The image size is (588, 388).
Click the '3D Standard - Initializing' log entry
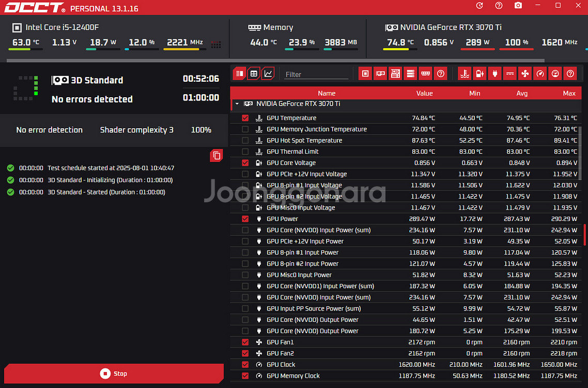pos(90,180)
